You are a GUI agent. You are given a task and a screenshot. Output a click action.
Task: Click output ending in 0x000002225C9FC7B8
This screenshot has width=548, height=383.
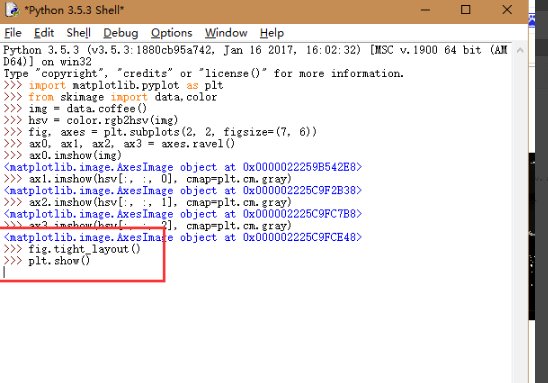[182, 214]
